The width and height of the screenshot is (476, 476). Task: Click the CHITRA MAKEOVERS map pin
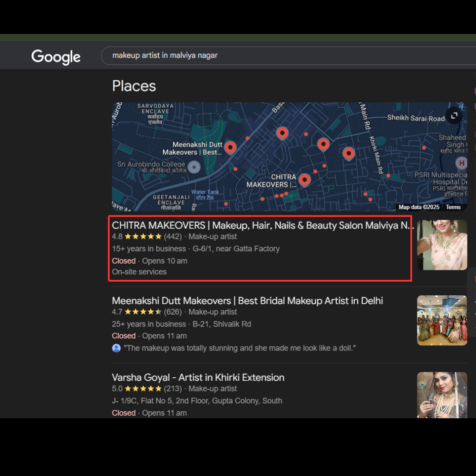coord(305,179)
